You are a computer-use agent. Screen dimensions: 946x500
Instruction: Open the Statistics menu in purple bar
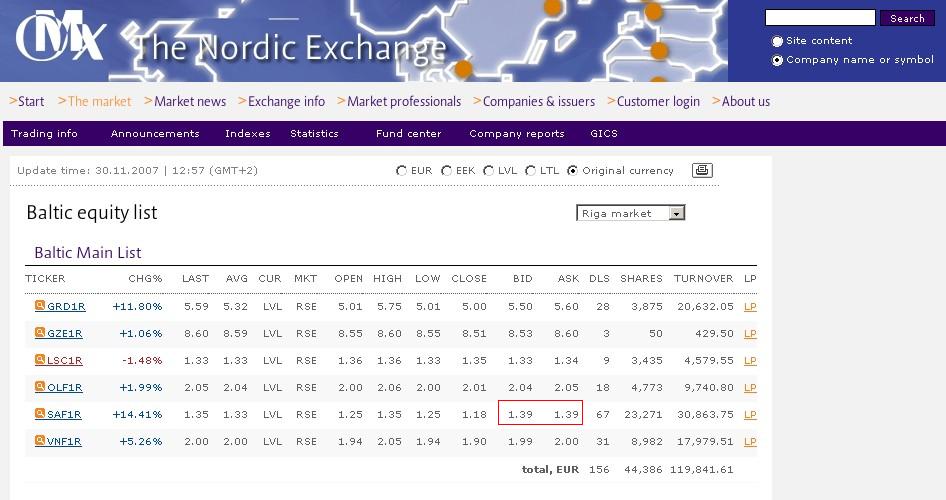tap(314, 134)
